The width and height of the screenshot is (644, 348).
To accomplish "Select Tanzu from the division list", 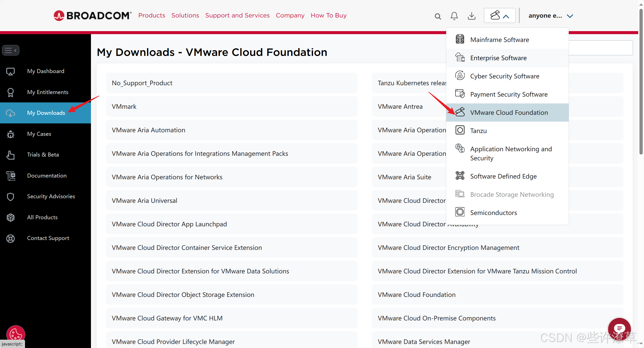I will click(478, 131).
